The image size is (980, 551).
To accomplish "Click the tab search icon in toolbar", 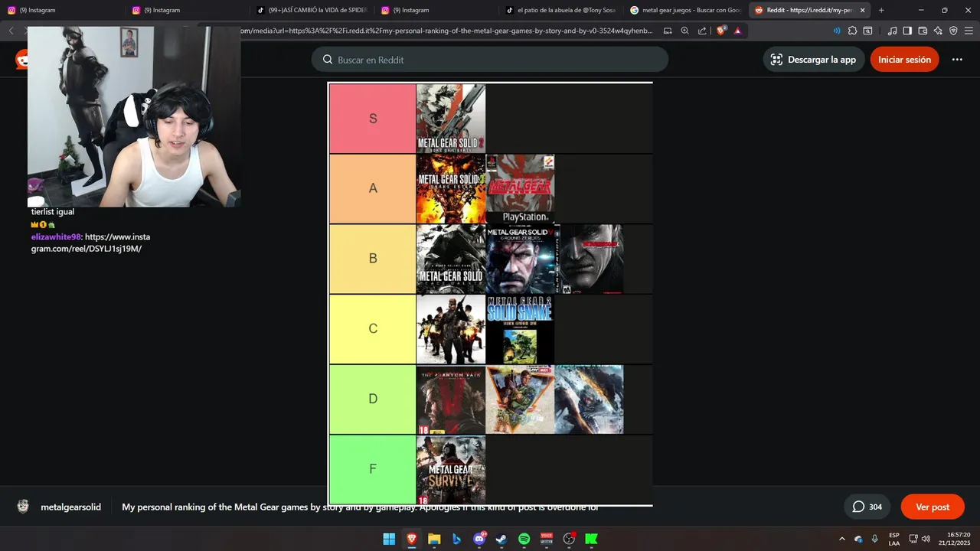I will click(x=867, y=31).
